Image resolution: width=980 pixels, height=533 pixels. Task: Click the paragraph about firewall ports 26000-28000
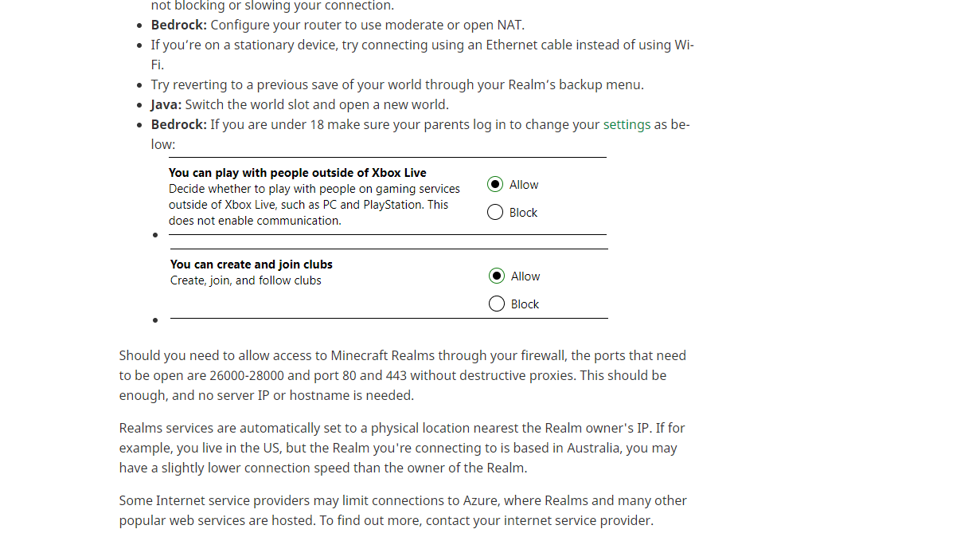[403, 375]
